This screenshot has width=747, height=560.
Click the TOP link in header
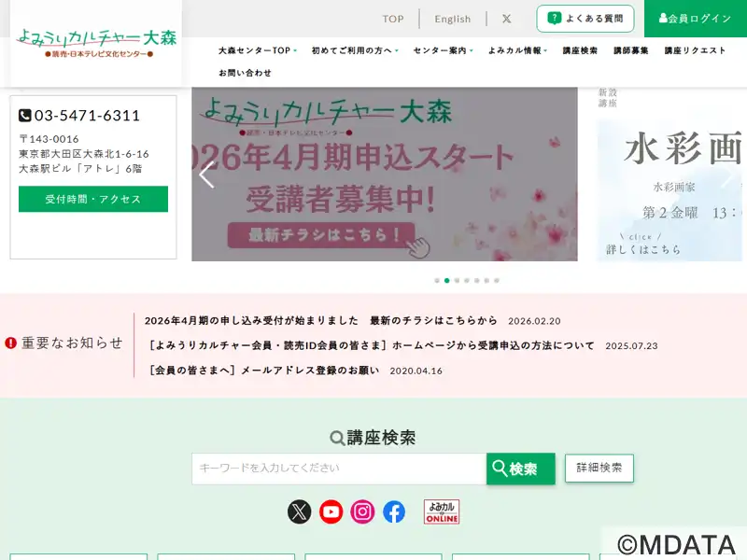[x=393, y=19]
